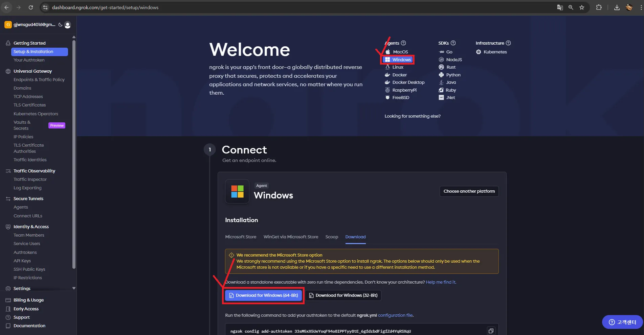Open the Python SDK
The height and width of the screenshot is (335, 644).
tap(450, 75)
